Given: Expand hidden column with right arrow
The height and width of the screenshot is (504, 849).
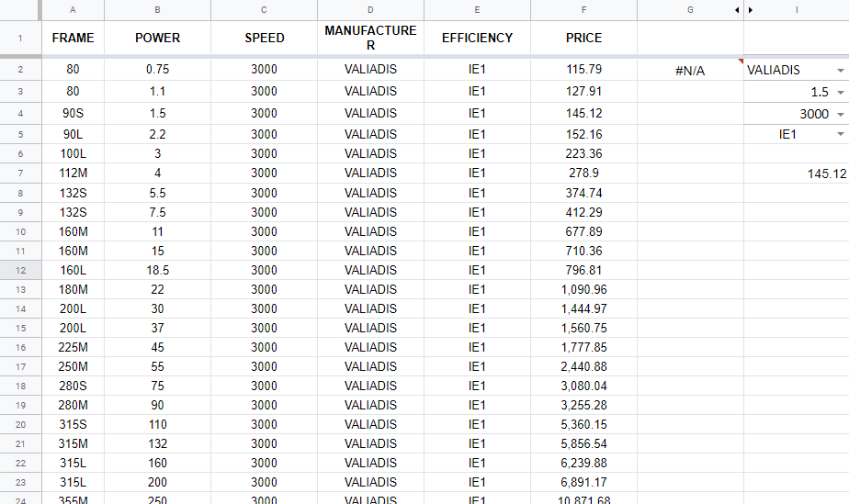Looking at the screenshot, I should [751, 10].
